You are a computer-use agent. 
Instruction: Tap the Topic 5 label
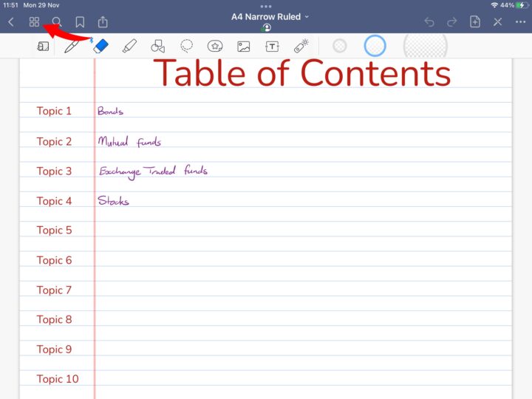click(54, 231)
